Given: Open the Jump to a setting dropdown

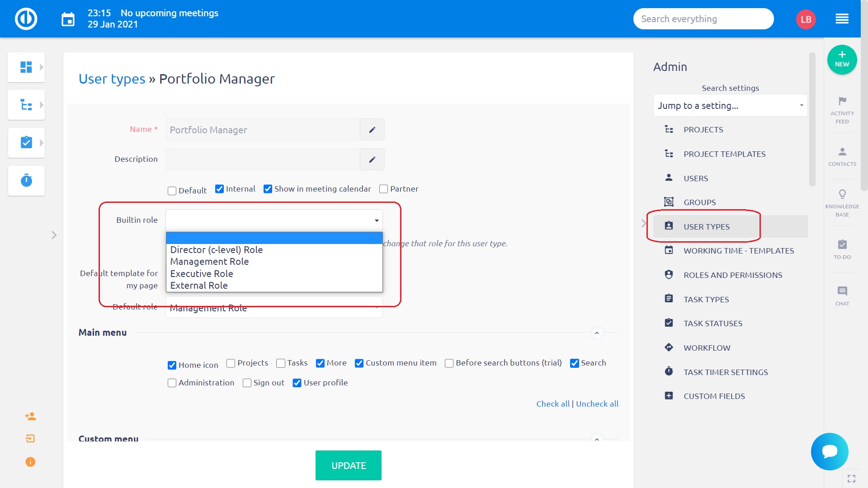Looking at the screenshot, I should 730,106.
